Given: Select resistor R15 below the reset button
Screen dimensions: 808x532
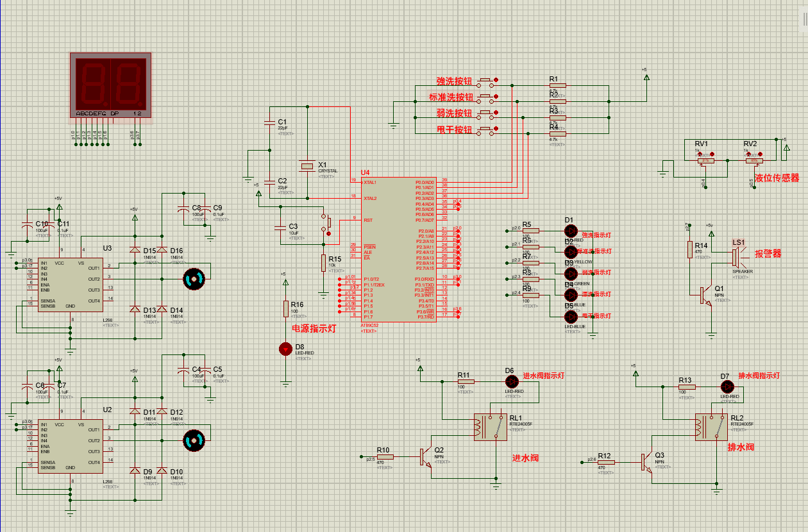Looking at the screenshot, I should [x=324, y=263].
